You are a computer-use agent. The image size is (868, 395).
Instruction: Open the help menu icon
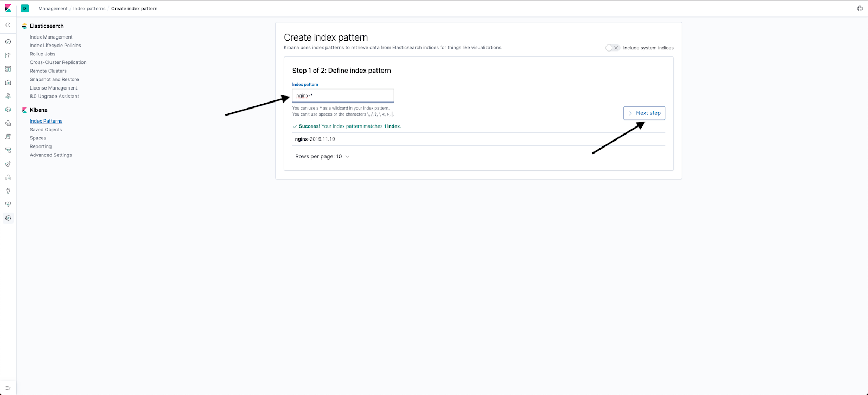click(859, 8)
